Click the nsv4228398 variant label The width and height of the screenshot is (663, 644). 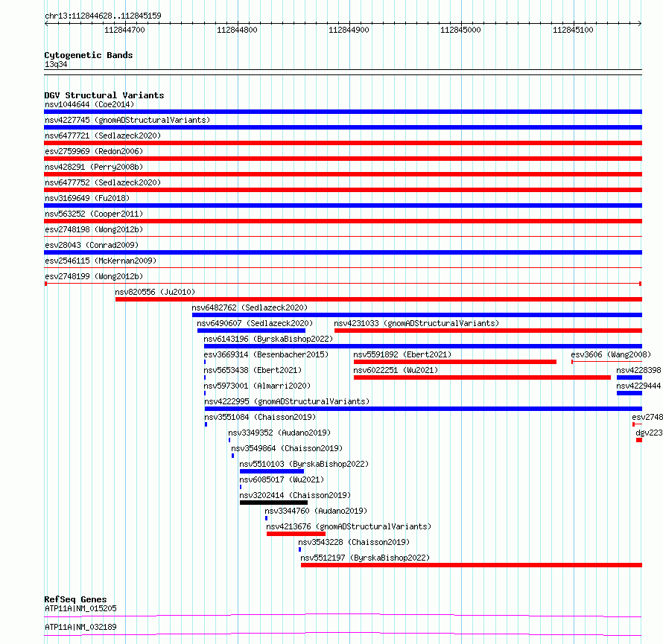pyautogui.click(x=638, y=370)
